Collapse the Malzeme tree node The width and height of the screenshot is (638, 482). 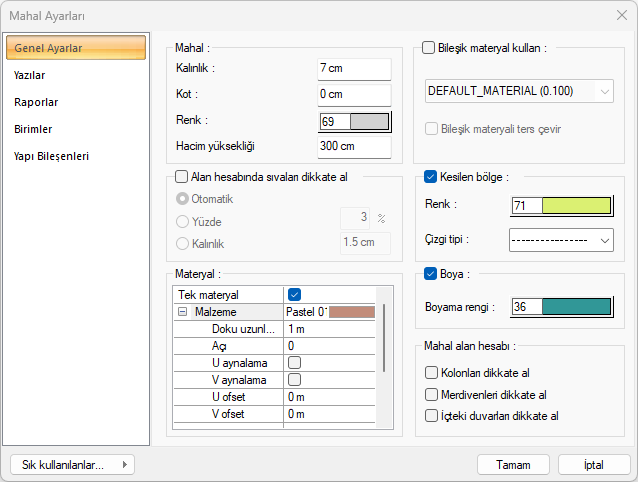tap(183, 312)
